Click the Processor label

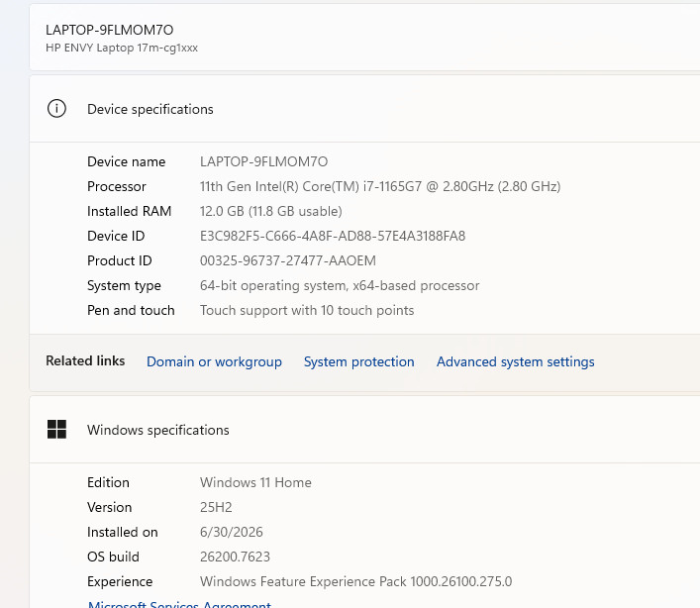tap(117, 186)
